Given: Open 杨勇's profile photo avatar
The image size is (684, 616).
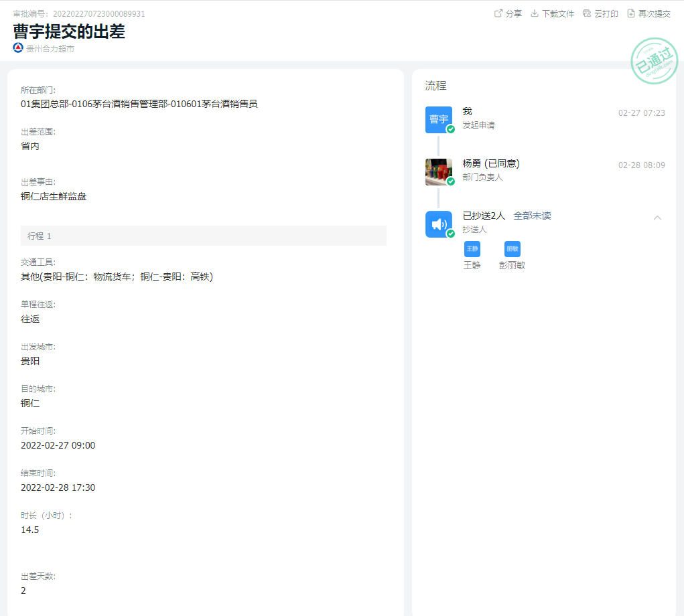Looking at the screenshot, I should tap(439, 172).
